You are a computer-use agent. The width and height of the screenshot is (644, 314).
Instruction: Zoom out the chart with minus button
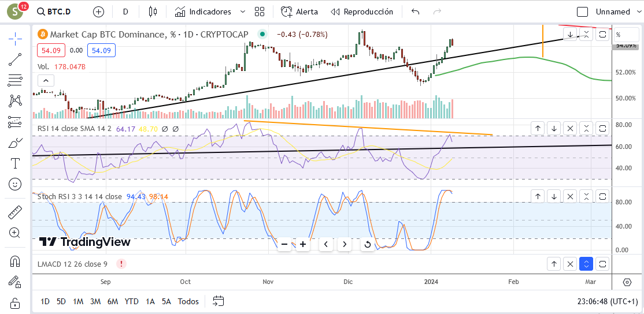point(284,244)
